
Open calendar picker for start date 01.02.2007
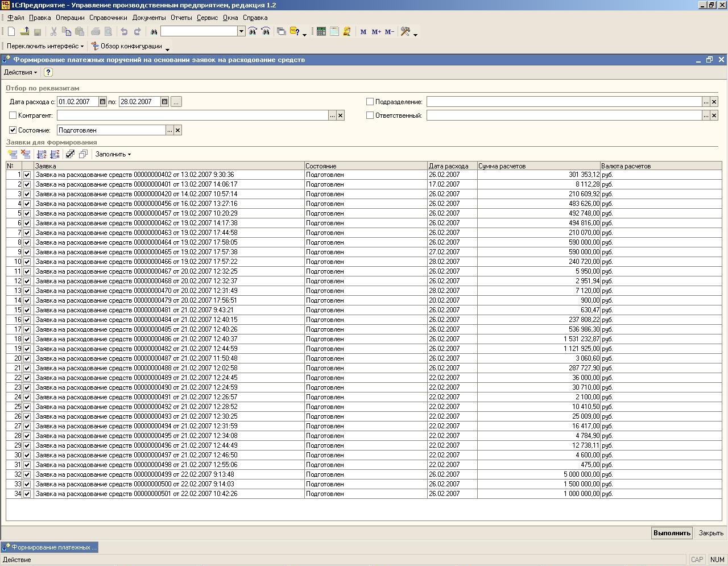pyautogui.click(x=102, y=102)
